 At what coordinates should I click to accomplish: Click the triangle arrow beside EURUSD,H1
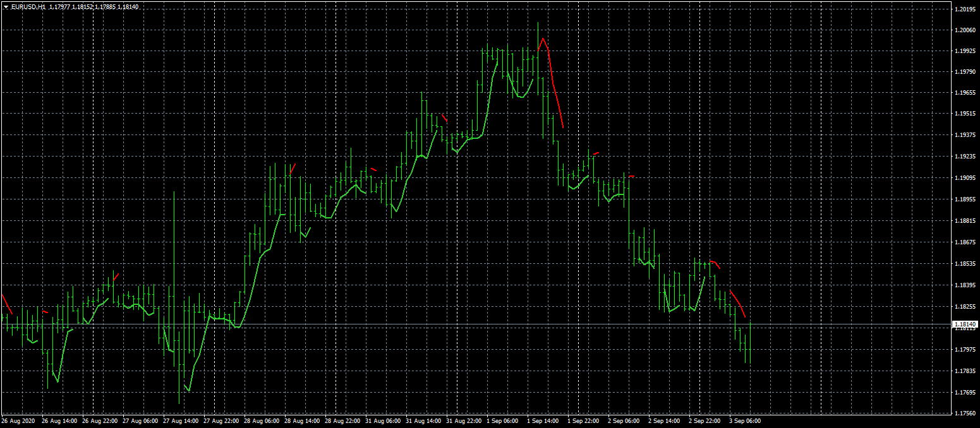pos(6,7)
